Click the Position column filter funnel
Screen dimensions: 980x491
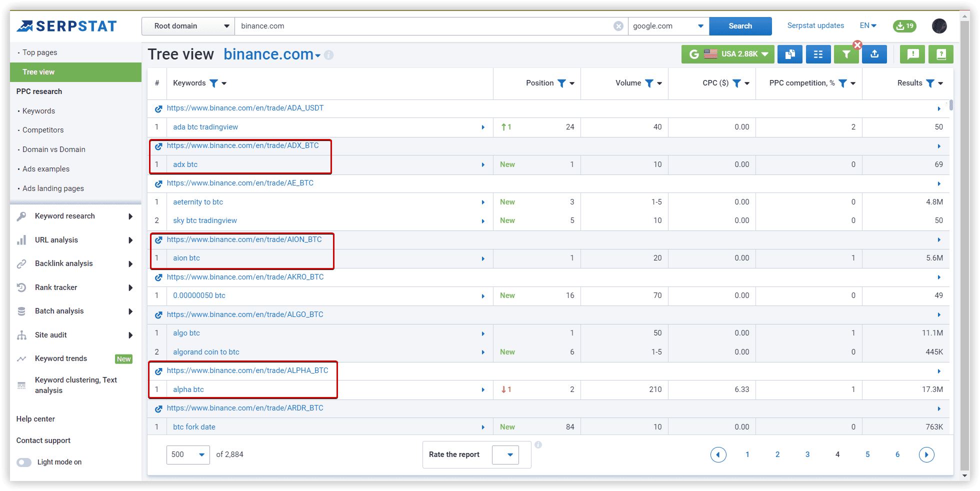(x=561, y=83)
